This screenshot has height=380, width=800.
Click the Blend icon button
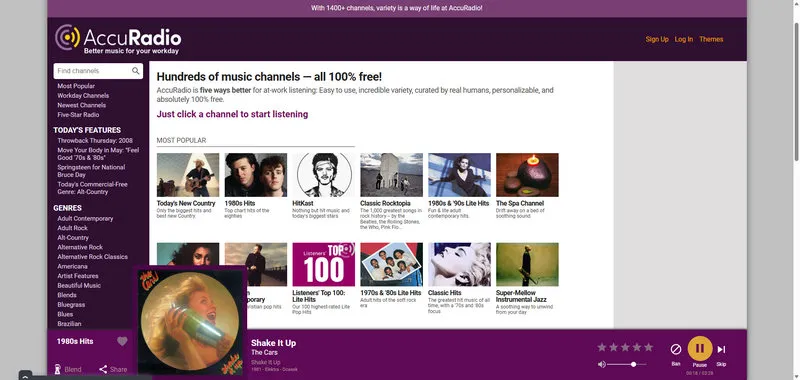pyautogui.click(x=58, y=369)
